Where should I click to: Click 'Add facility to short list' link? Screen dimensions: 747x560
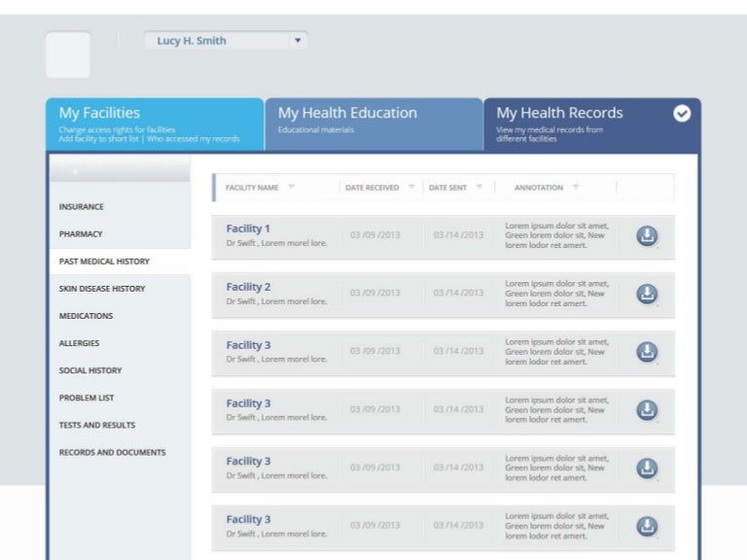click(x=98, y=139)
